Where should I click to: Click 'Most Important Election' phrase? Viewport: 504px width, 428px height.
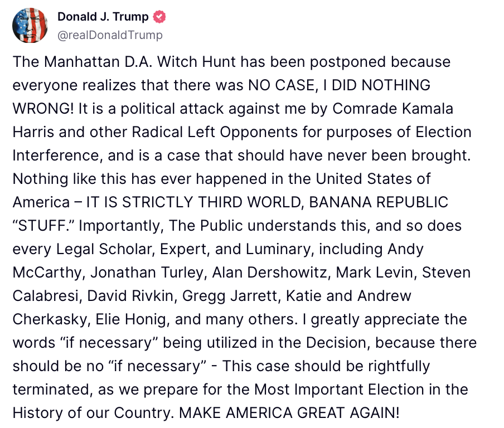339,390
